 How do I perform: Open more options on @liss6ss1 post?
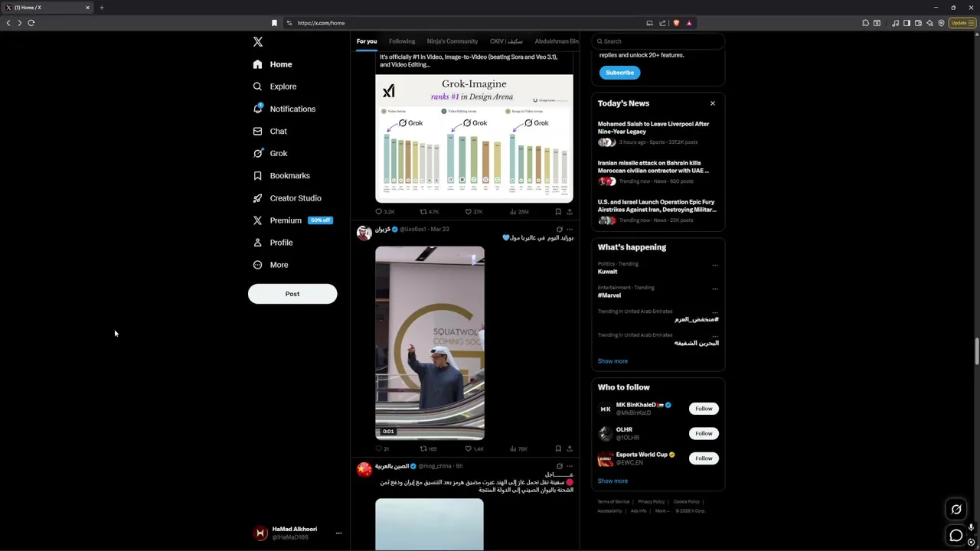(570, 230)
